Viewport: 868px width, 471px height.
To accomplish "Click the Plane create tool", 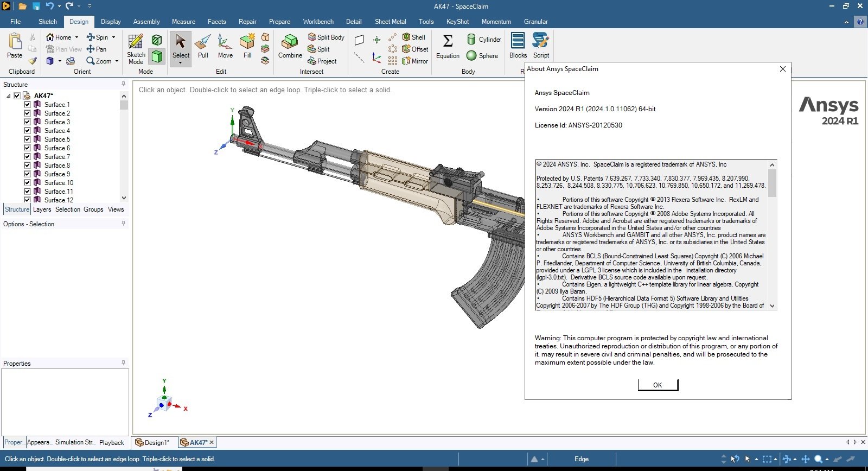I will pos(359,40).
